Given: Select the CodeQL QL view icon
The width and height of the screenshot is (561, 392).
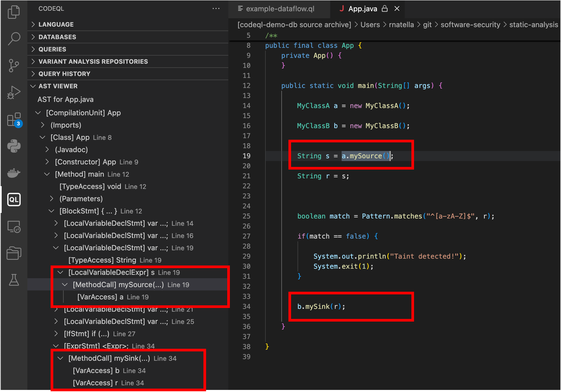Looking at the screenshot, I should pos(14,200).
